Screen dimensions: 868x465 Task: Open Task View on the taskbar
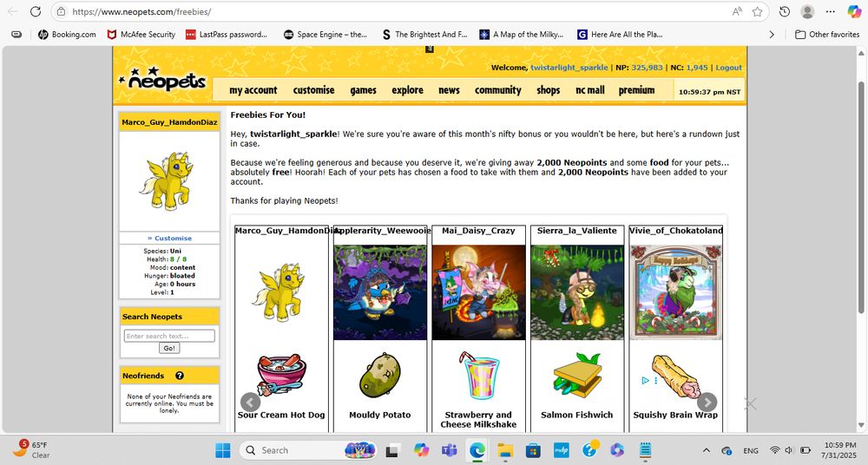(392, 450)
